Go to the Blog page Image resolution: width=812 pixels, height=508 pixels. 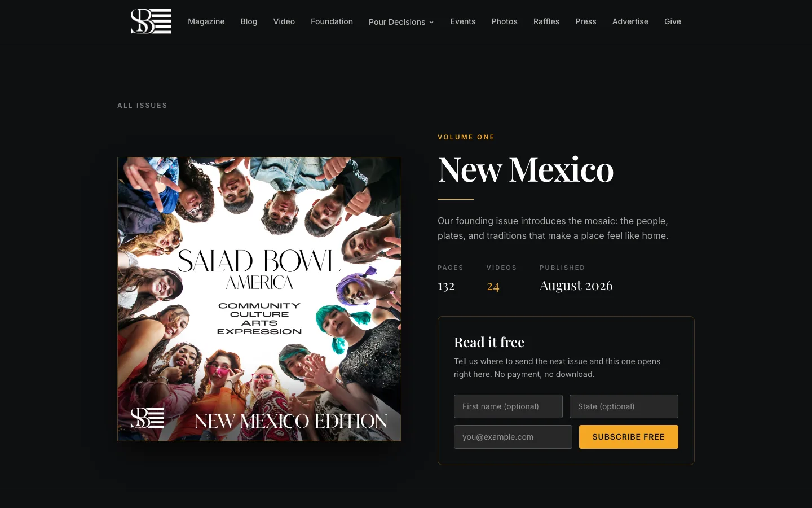click(249, 21)
